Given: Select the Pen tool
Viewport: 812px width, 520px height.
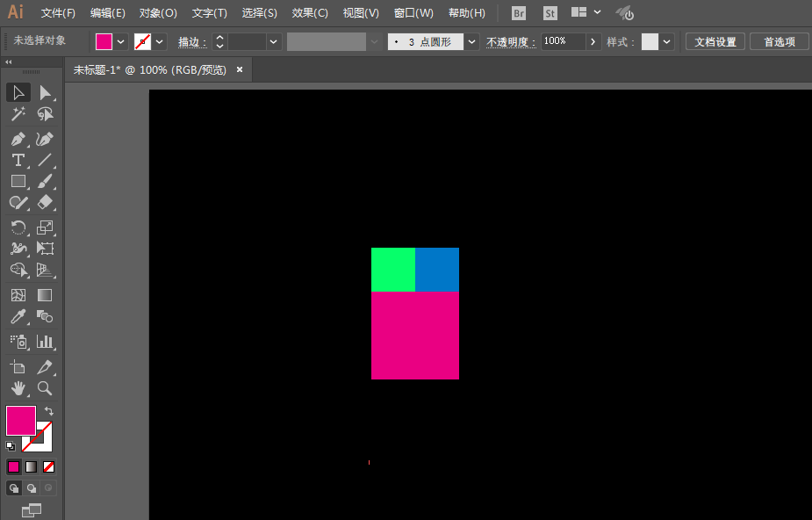Looking at the screenshot, I should click(18, 140).
